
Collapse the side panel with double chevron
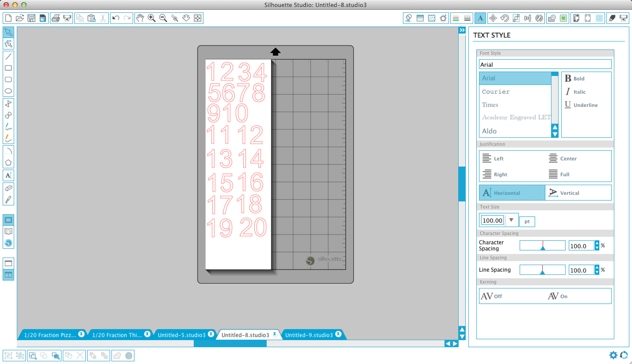[x=462, y=30]
